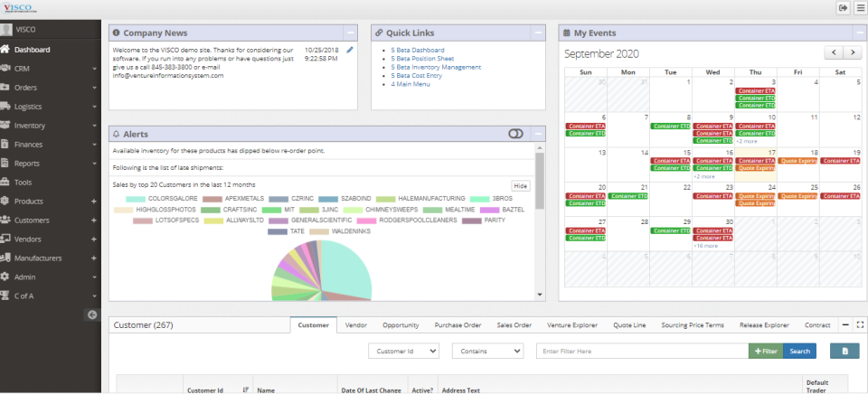Switch to the Release Explorer tab
This screenshot has height=394, width=868.
coord(765,325)
